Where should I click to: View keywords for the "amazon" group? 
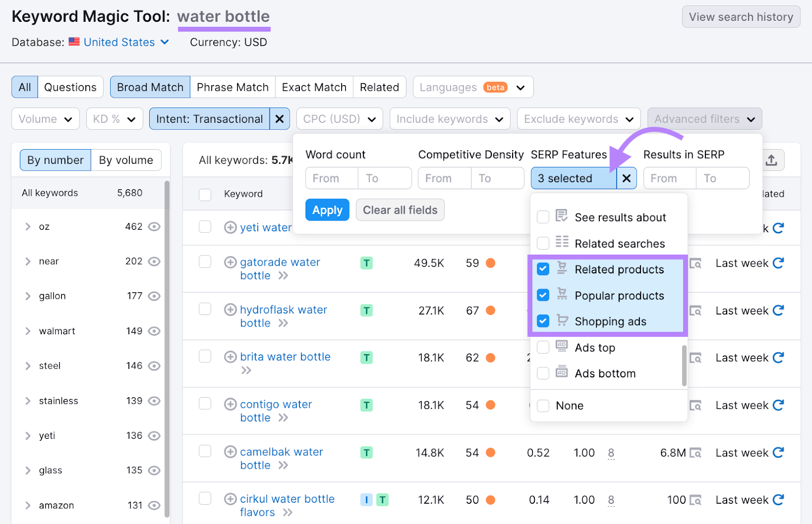point(154,505)
